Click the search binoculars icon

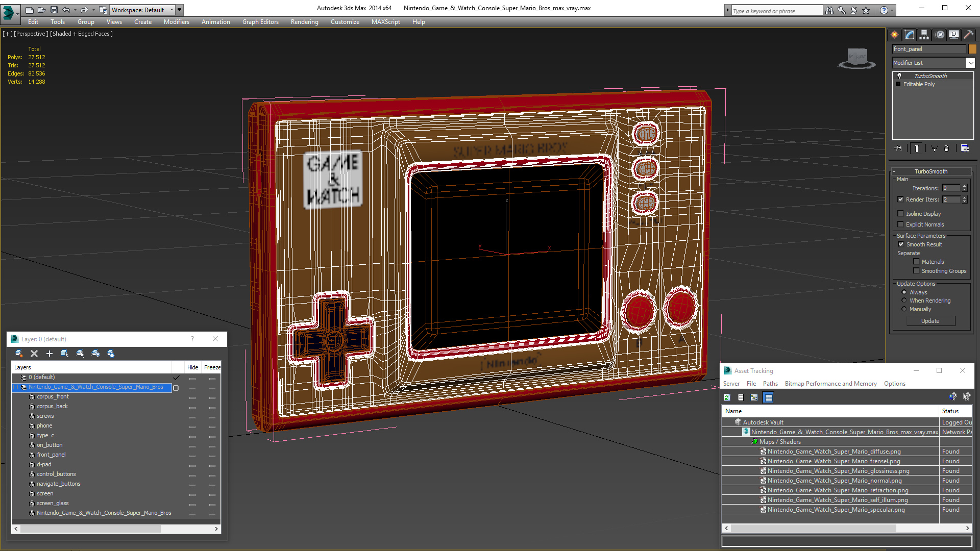829,10
